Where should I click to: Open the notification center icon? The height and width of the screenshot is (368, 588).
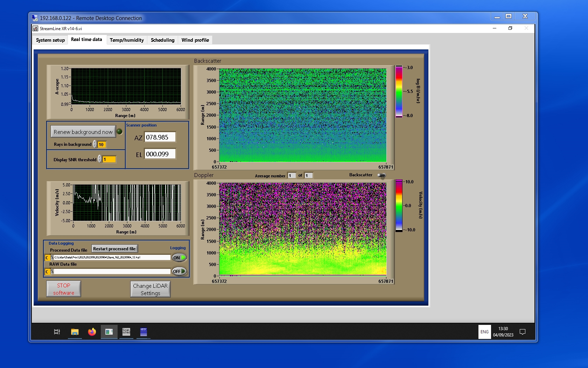(x=523, y=332)
